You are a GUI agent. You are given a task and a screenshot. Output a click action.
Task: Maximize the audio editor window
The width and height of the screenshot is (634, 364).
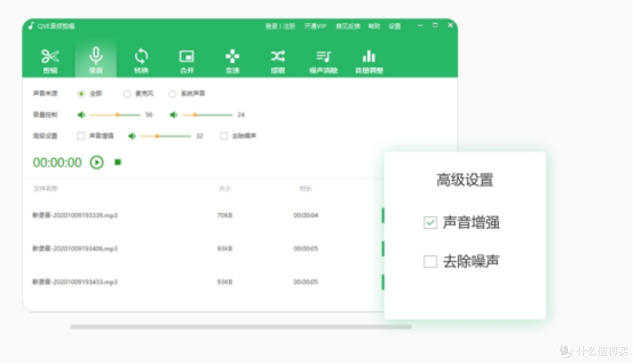click(435, 25)
